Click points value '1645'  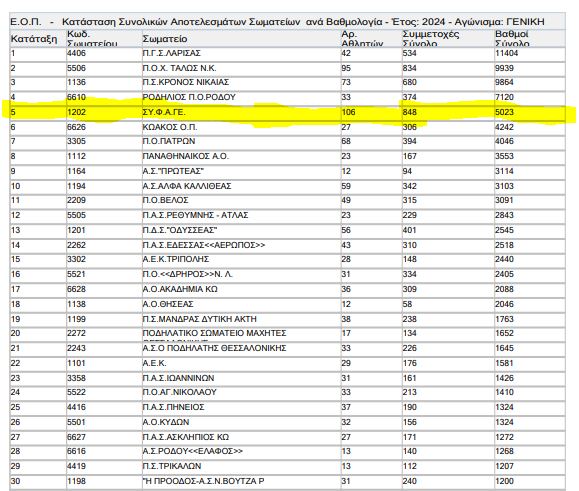pos(504,348)
